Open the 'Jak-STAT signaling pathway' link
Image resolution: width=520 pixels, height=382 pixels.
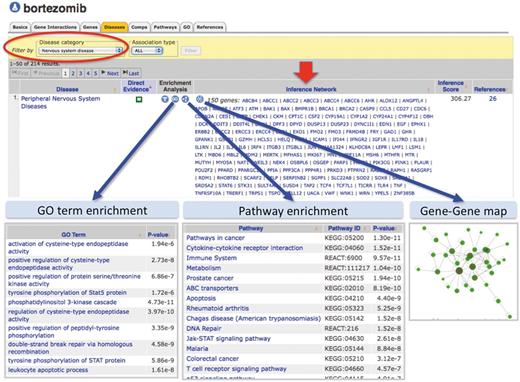click(x=228, y=339)
